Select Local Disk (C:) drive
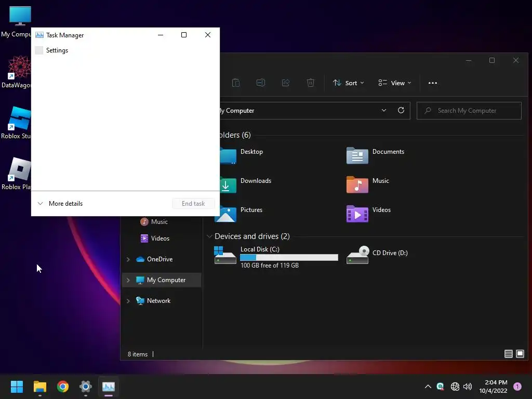The width and height of the screenshot is (532, 399). point(276,257)
